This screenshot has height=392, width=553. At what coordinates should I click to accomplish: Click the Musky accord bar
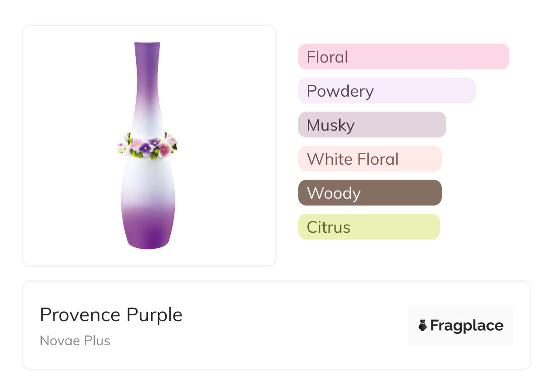(372, 125)
